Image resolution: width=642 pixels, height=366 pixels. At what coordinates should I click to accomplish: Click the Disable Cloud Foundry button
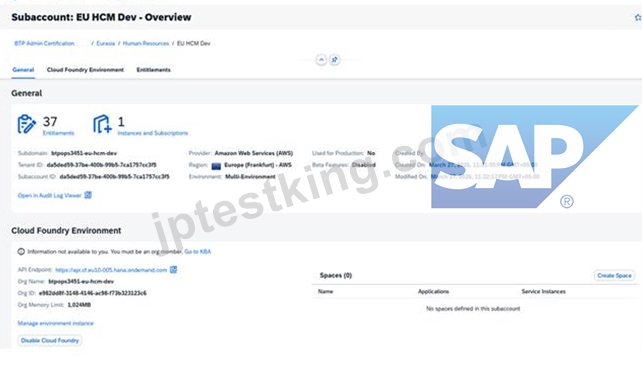click(x=50, y=340)
